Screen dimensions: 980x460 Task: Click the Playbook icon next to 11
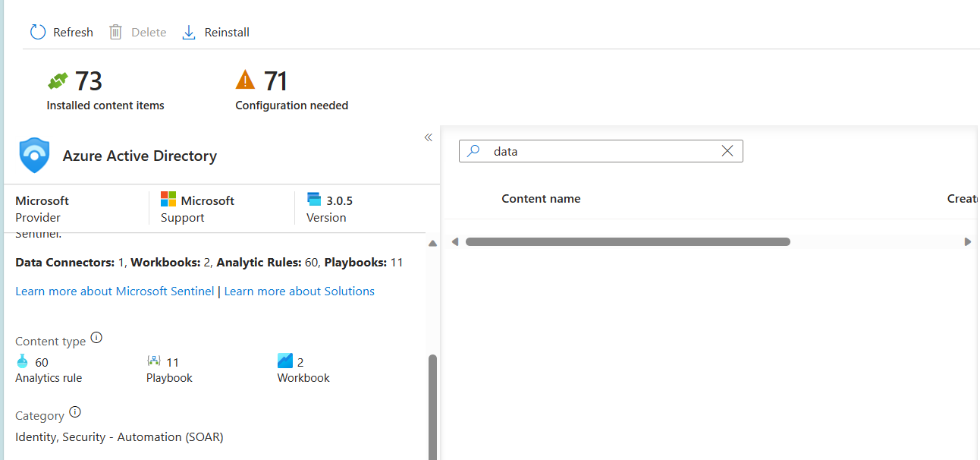click(x=154, y=361)
